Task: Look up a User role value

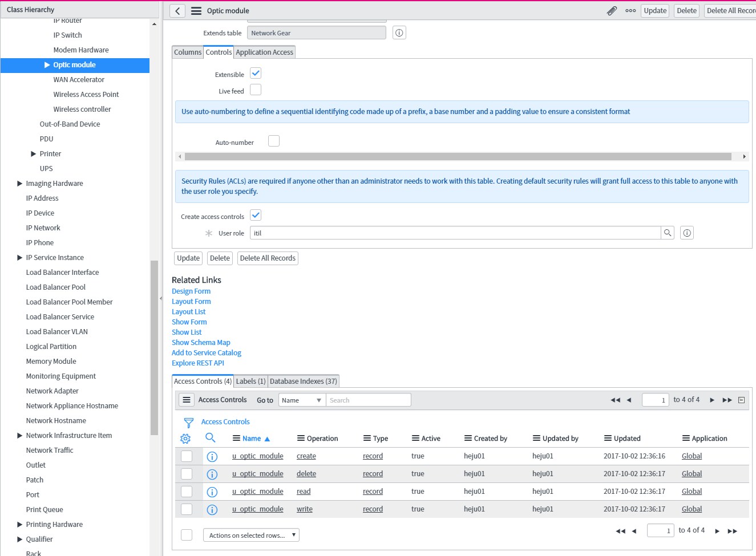Action: (x=668, y=233)
